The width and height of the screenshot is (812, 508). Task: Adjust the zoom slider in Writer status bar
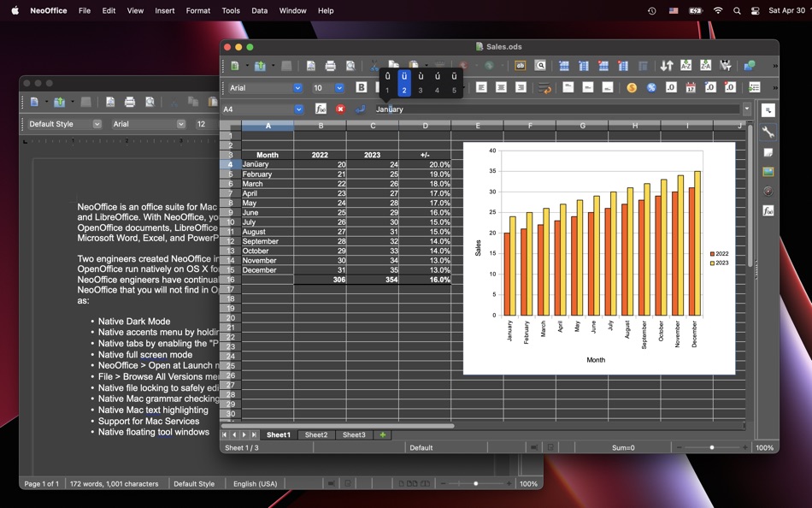click(476, 484)
